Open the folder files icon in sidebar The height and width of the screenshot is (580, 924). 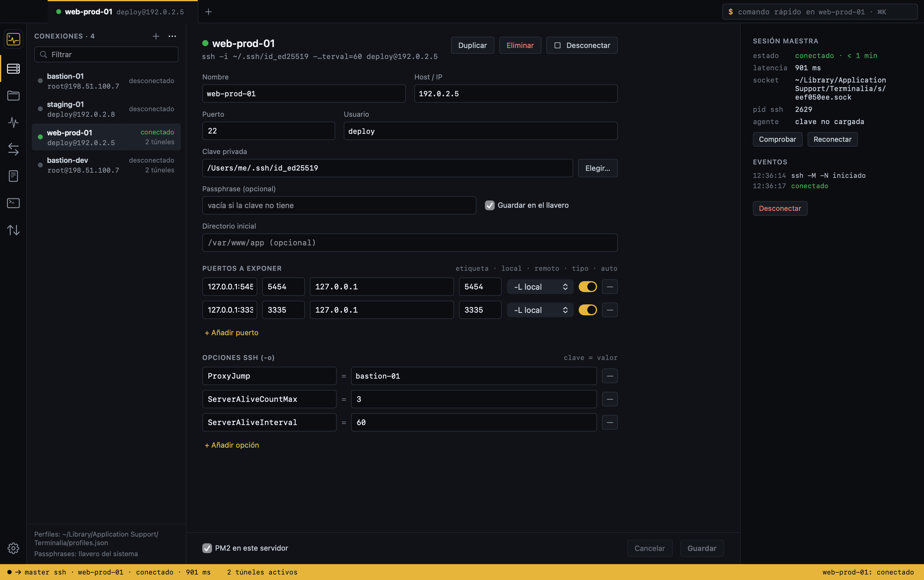13,96
